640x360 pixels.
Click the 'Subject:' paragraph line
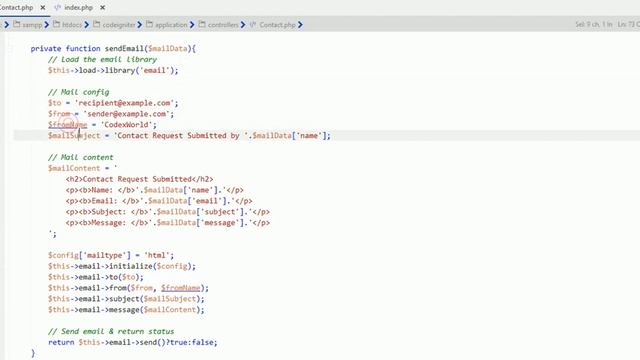[x=167, y=212]
